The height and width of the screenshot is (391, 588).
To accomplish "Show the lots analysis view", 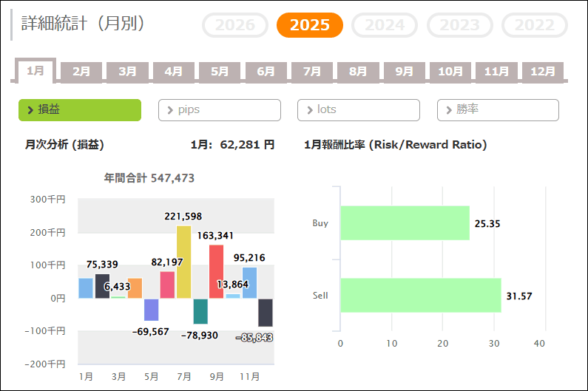I will [x=359, y=109].
